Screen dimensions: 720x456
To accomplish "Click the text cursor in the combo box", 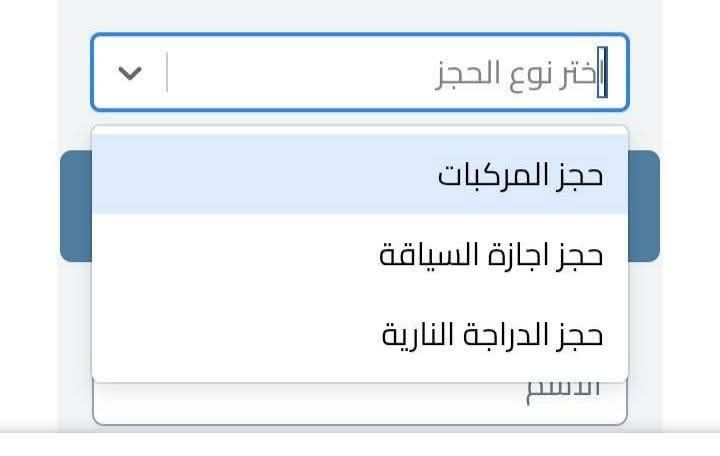I will [601, 73].
